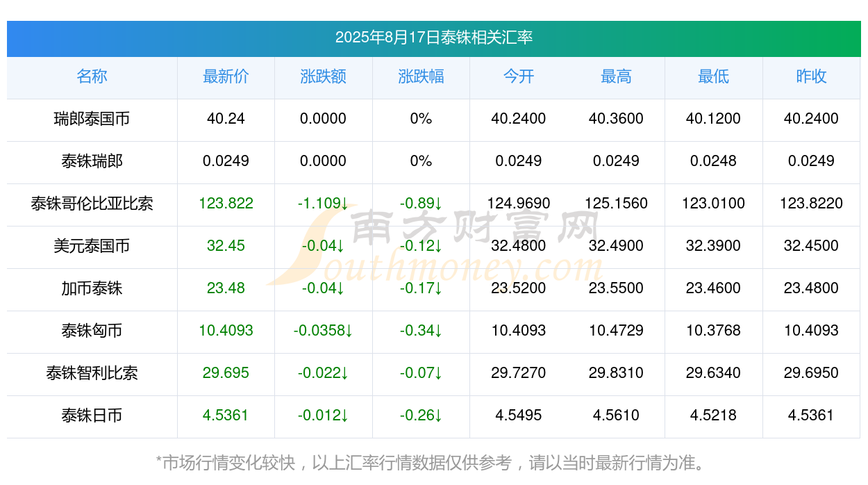Screen dimensions: 868x485
Task: Click change amount -0.012↓
Action: click(324, 416)
